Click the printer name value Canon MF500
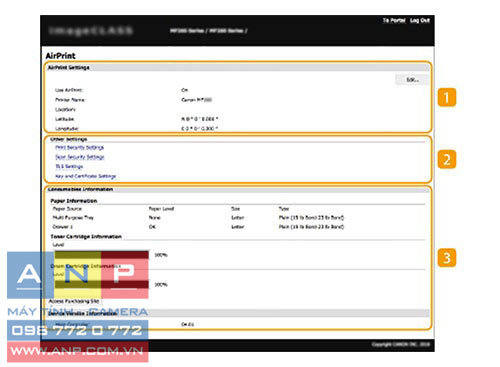 point(196,100)
